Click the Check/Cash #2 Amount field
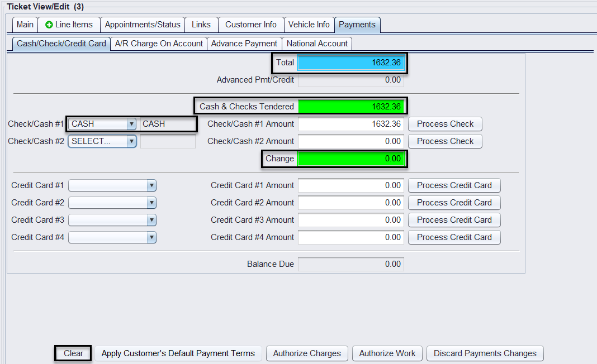Image resolution: width=597 pixels, height=364 pixels. coord(350,141)
